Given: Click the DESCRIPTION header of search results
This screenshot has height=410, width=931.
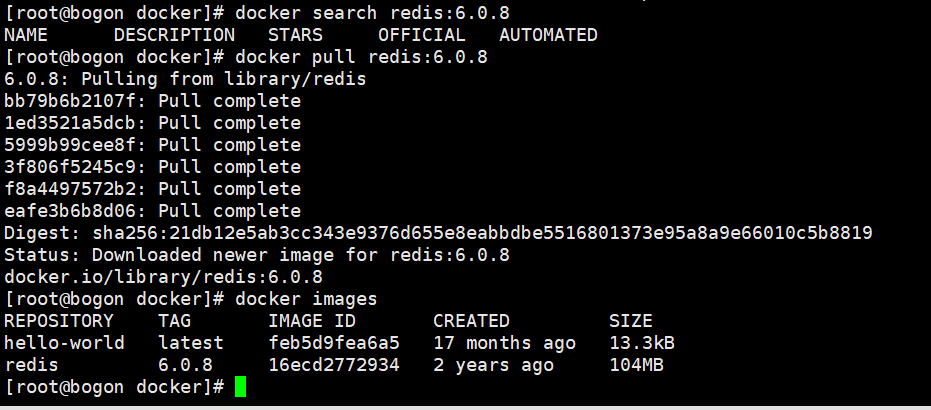Looking at the screenshot, I should point(174,35).
